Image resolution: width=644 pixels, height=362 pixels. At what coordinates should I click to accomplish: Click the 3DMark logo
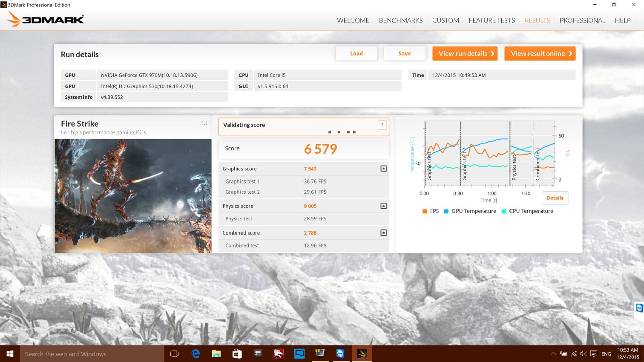click(x=45, y=19)
